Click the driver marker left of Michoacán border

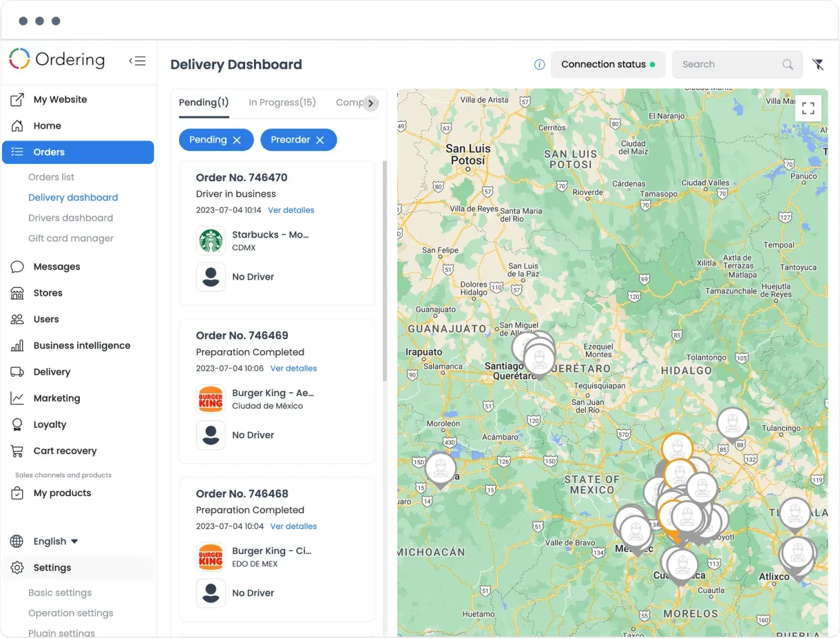point(441,470)
